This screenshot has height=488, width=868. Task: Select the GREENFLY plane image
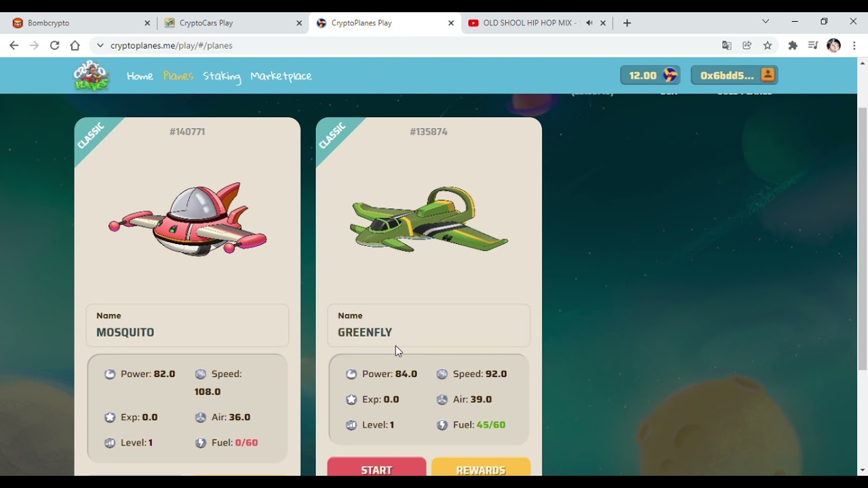coord(429,219)
